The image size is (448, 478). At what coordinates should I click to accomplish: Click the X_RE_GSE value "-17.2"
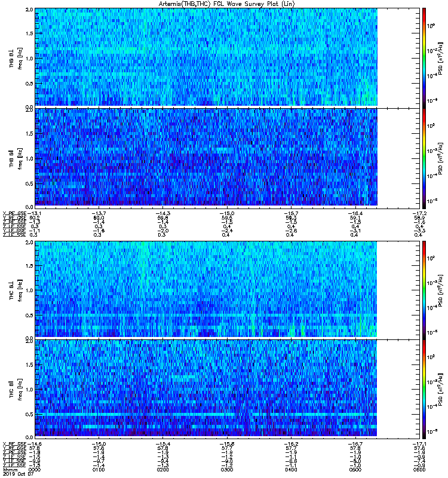419,213
